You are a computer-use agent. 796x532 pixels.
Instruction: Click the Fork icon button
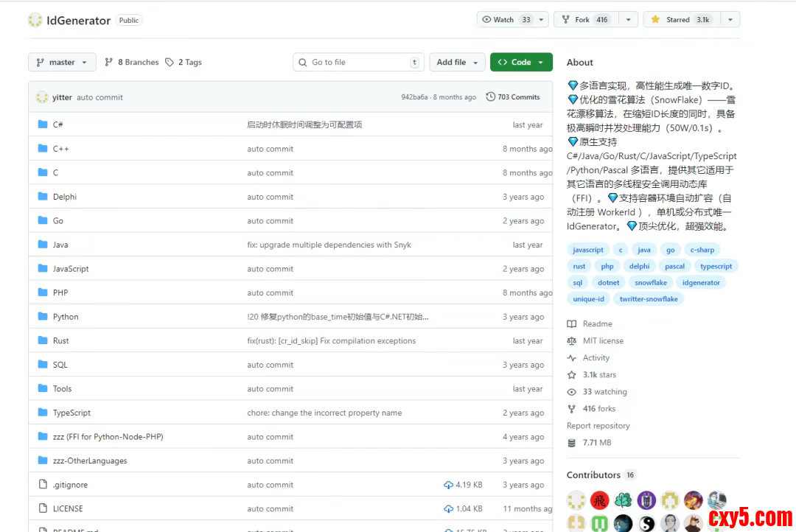[x=565, y=20]
